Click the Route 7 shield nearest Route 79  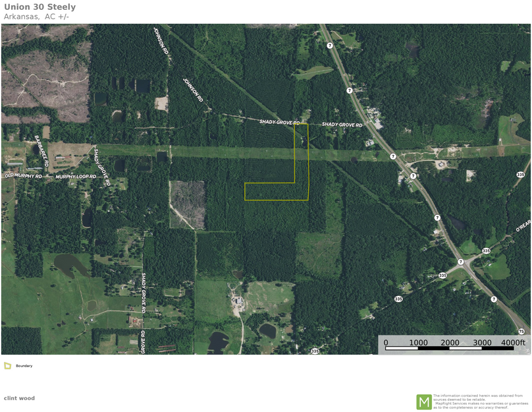point(493,299)
